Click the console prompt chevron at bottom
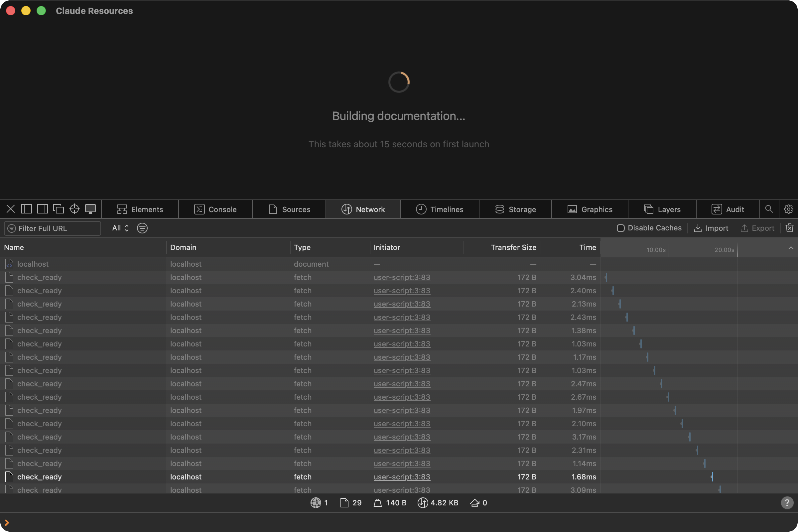This screenshot has width=798, height=532. point(7,522)
